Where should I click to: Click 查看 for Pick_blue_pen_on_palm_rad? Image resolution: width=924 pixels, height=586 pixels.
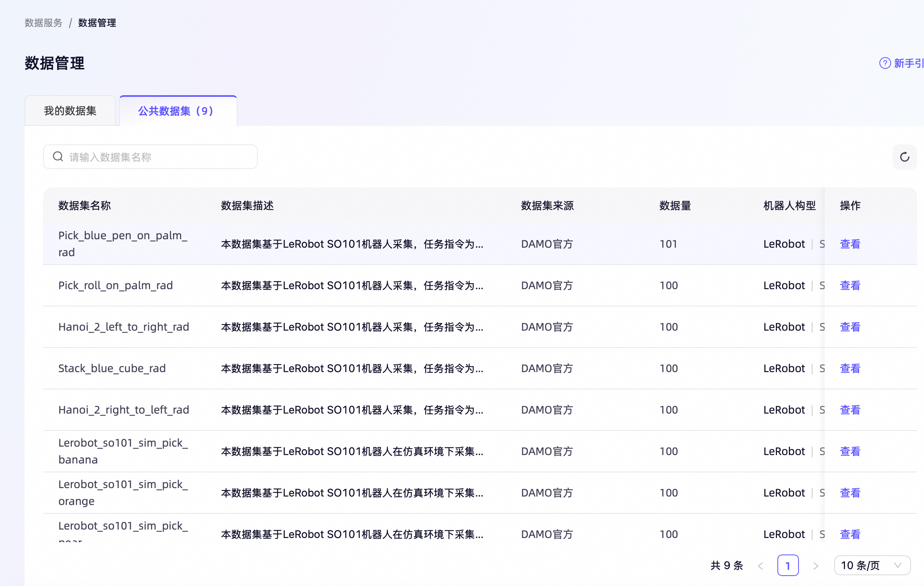tap(850, 244)
